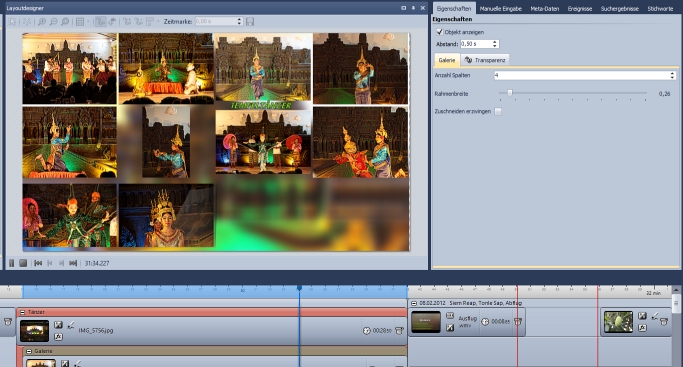Select the grid display toolbar icon
This screenshot has width=683, height=367.
pyautogui.click(x=80, y=21)
